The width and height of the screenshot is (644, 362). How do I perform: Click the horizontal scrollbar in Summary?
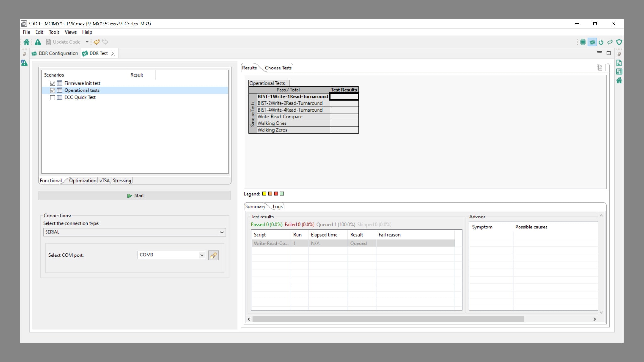(387, 319)
